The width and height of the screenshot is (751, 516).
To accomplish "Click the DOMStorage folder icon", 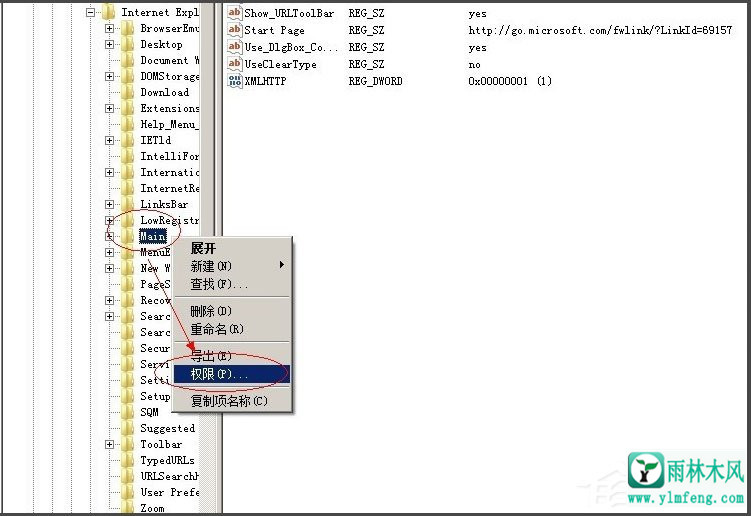I will pos(127,77).
